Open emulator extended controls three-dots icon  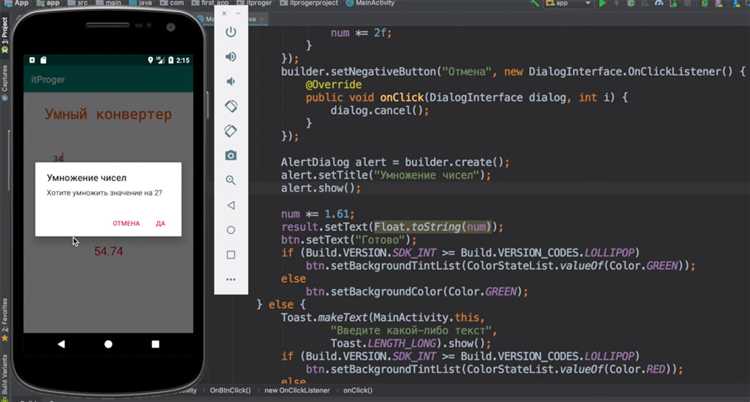coord(231,279)
